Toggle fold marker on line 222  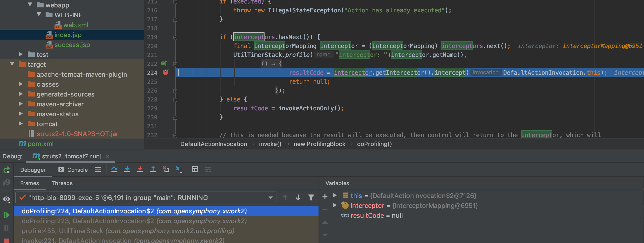175,64
